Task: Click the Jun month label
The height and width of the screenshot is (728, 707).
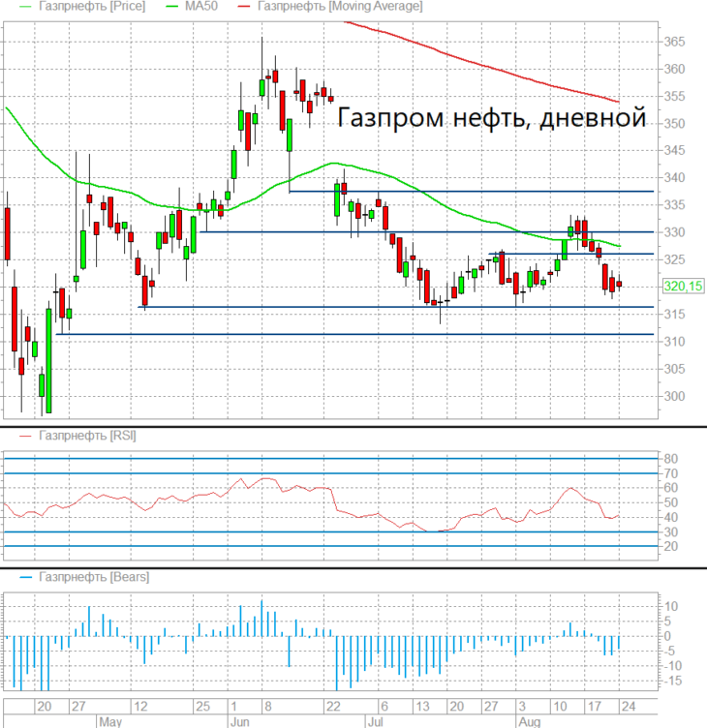Action: point(240,722)
